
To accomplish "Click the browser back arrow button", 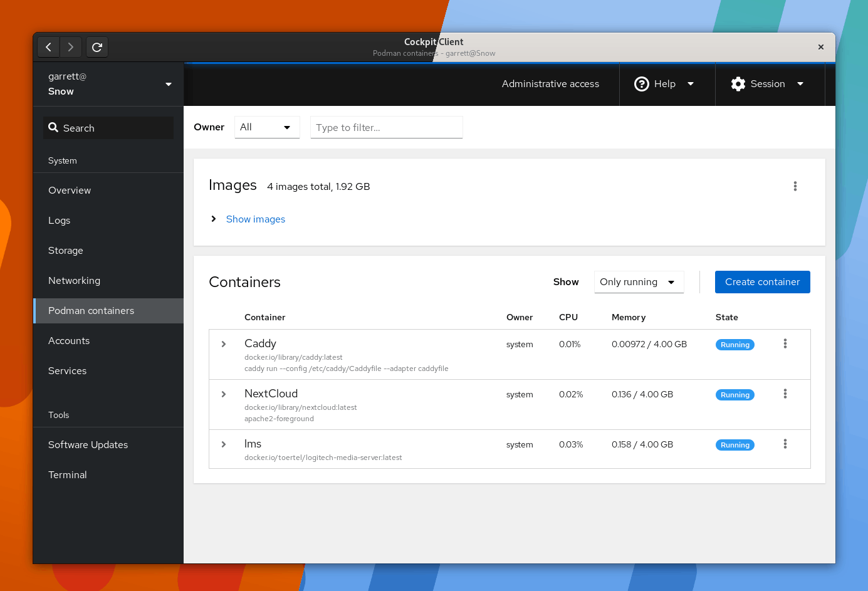I will pos(48,47).
